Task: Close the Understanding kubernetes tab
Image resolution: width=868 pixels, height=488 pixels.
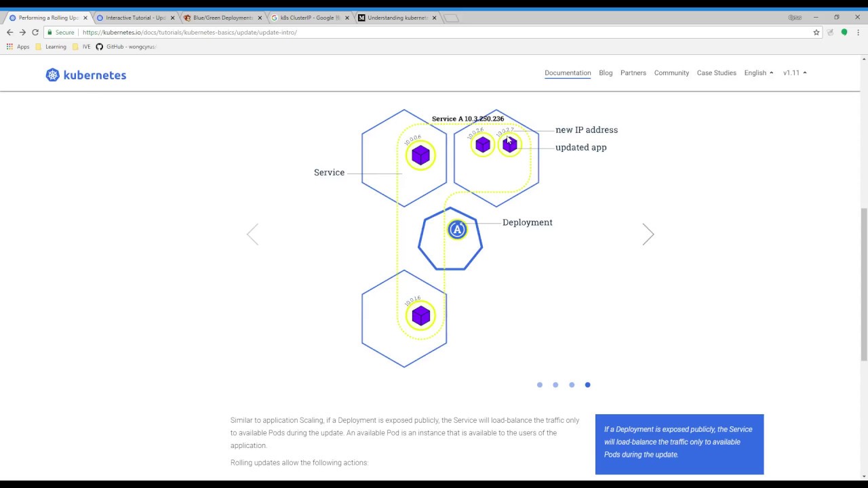Action: pyautogui.click(x=434, y=18)
